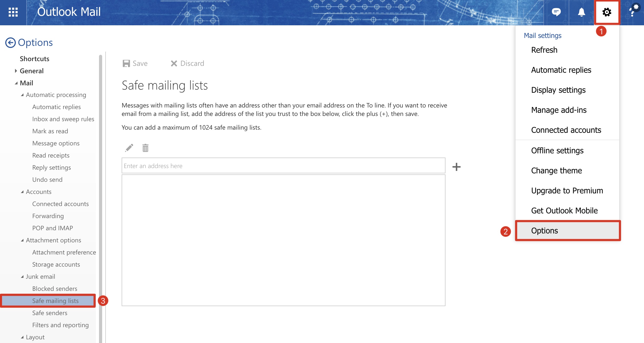Open POP and IMAP settings
Viewport: 644px width, 343px height.
pos(53,228)
